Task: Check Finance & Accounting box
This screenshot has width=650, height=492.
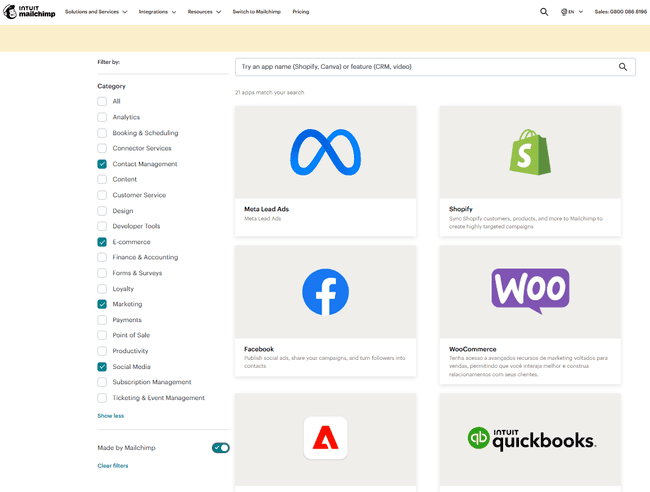Action: pos(102,257)
